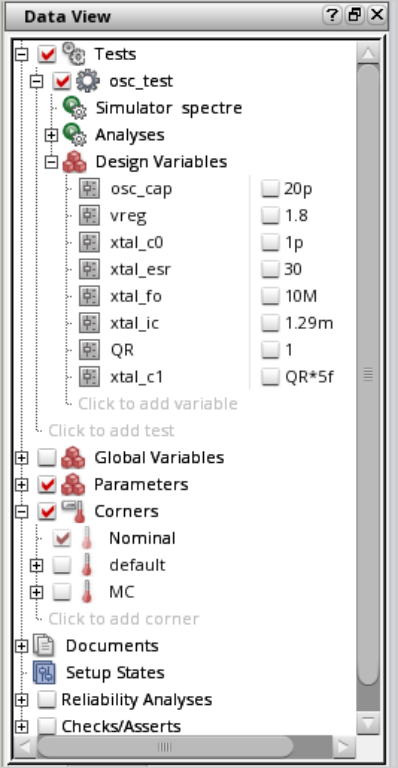Expand the Analyses tree node

point(51,135)
